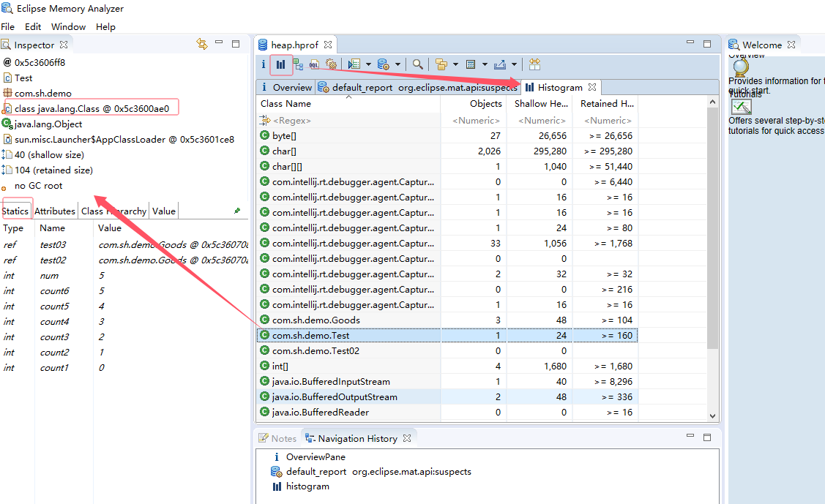Sort by the Class Name column header
Screen dimensions: 825x504
348,104
